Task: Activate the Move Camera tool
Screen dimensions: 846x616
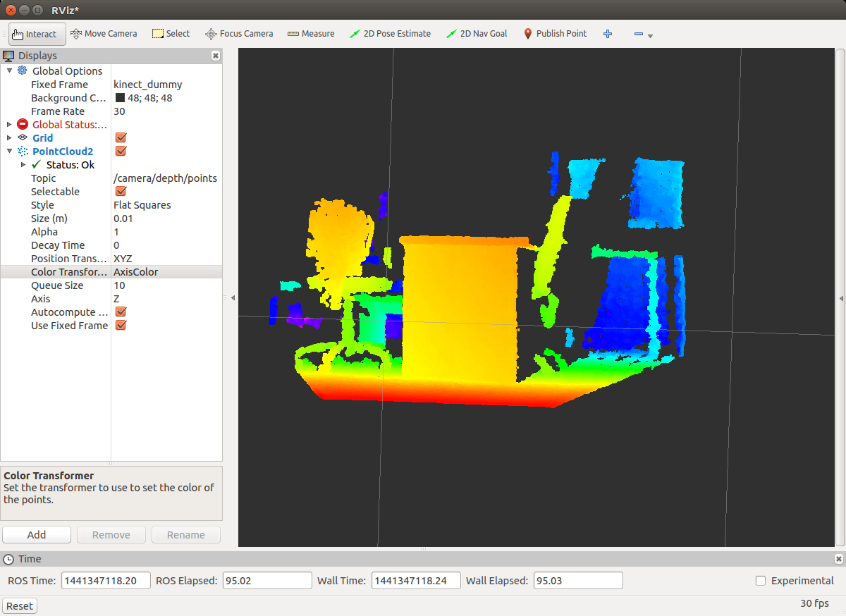Action: pos(104,34)
